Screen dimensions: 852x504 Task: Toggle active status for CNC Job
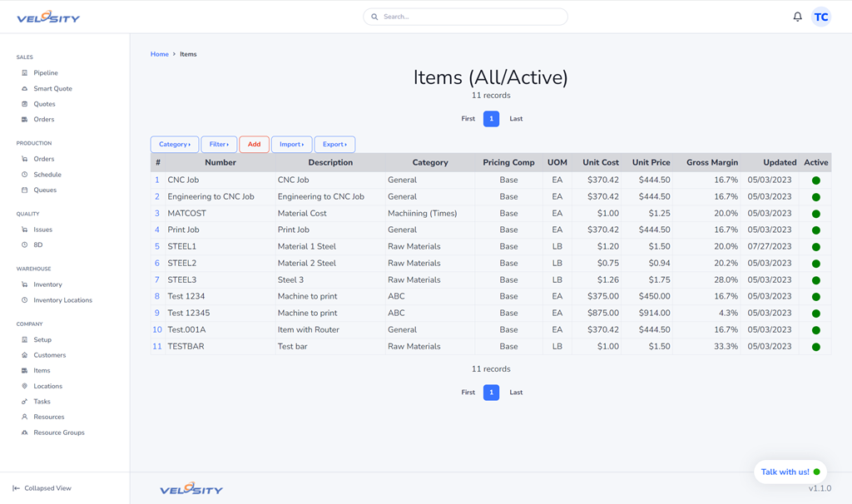point(815,180)
